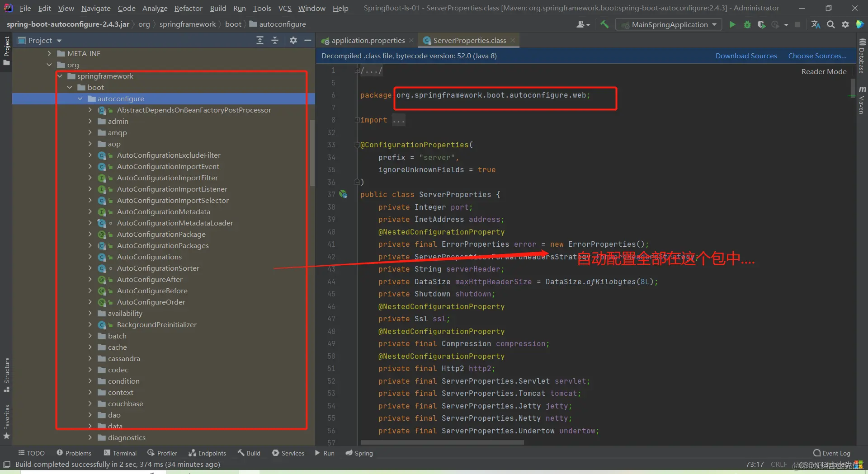This screenshot has width=868, height=474.
Task: Collapse the springframework package
Action: point(60,76)
